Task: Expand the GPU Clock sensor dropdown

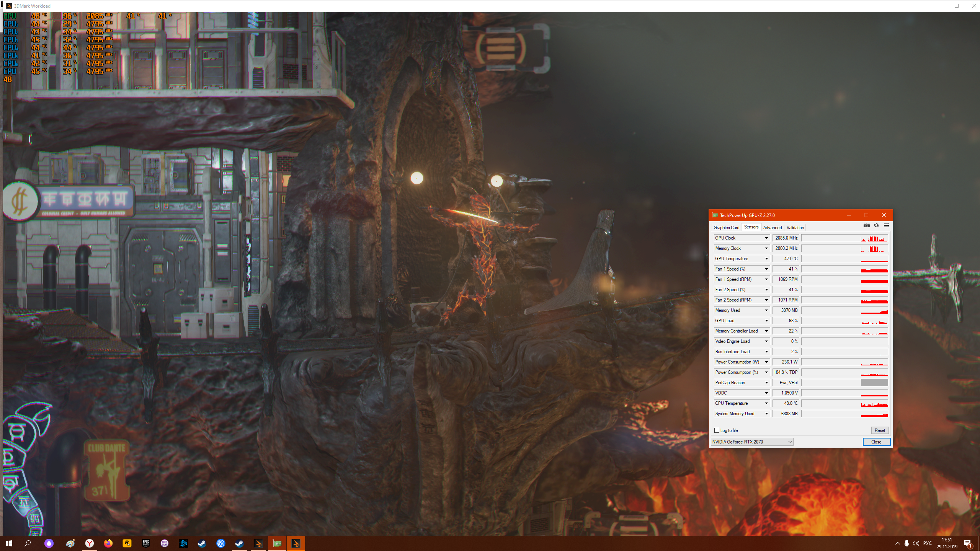Action: (x=766, y=238)
